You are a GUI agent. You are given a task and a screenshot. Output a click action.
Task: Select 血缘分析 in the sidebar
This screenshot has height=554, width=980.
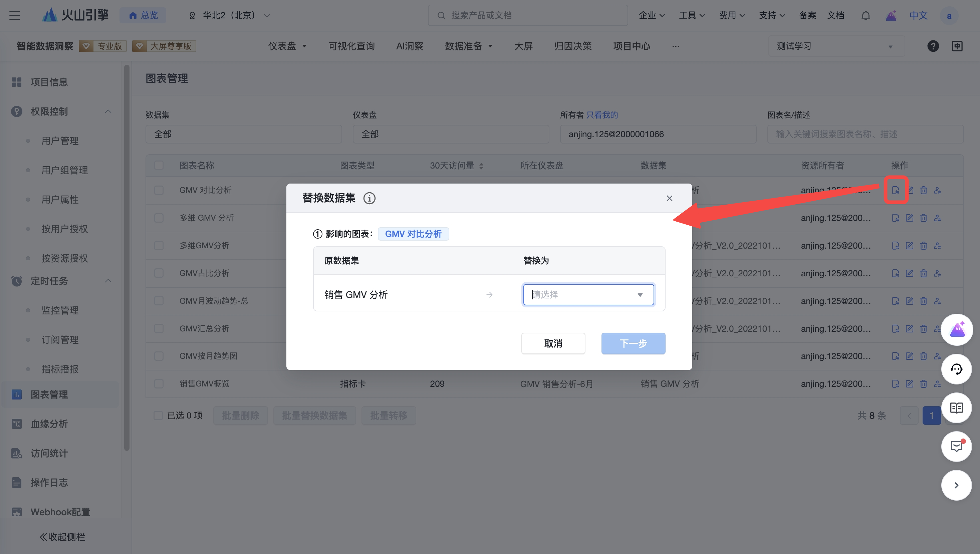click(x=49, y=424)
